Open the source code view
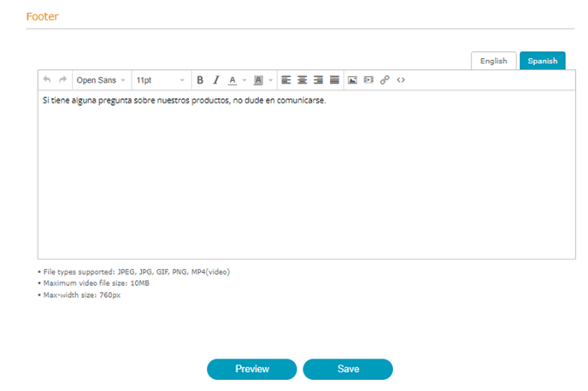588x391 pixels. point(401,80)
